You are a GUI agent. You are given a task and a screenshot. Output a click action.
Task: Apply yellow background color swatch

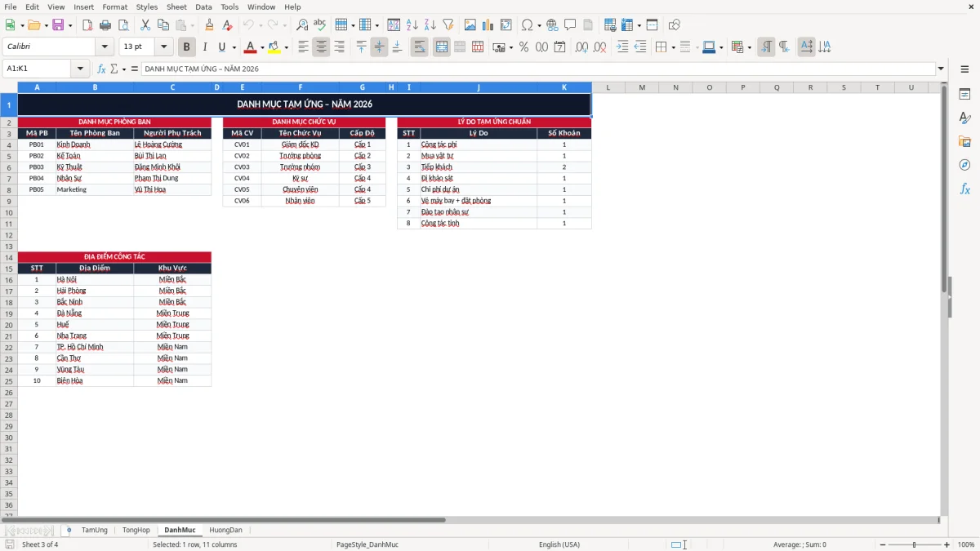[274, 47]
